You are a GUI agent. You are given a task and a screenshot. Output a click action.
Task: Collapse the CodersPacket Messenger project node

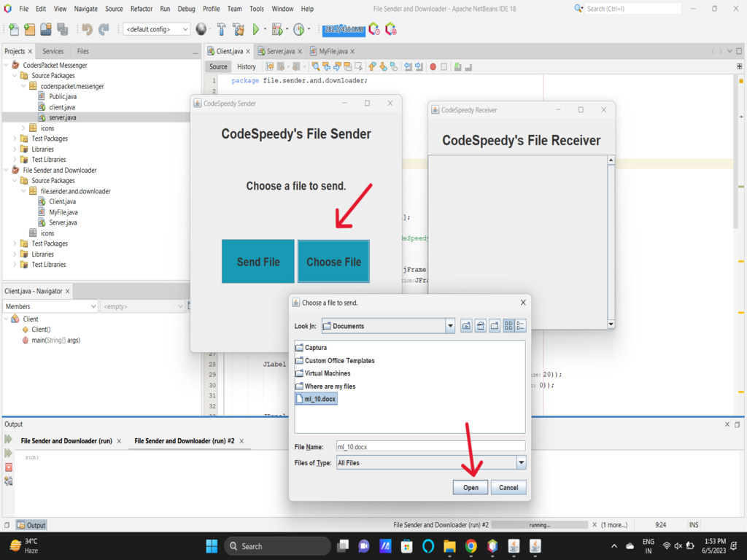(6, 65)
